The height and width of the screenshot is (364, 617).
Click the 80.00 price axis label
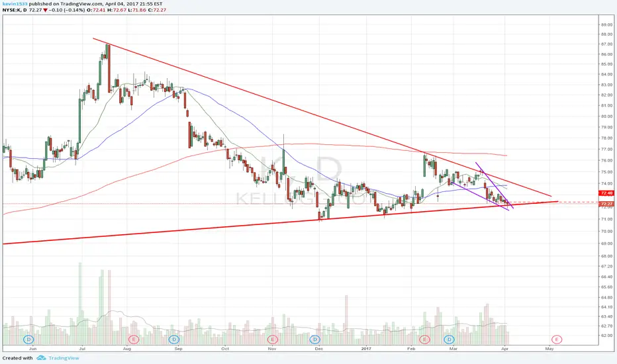coord(606,116)
